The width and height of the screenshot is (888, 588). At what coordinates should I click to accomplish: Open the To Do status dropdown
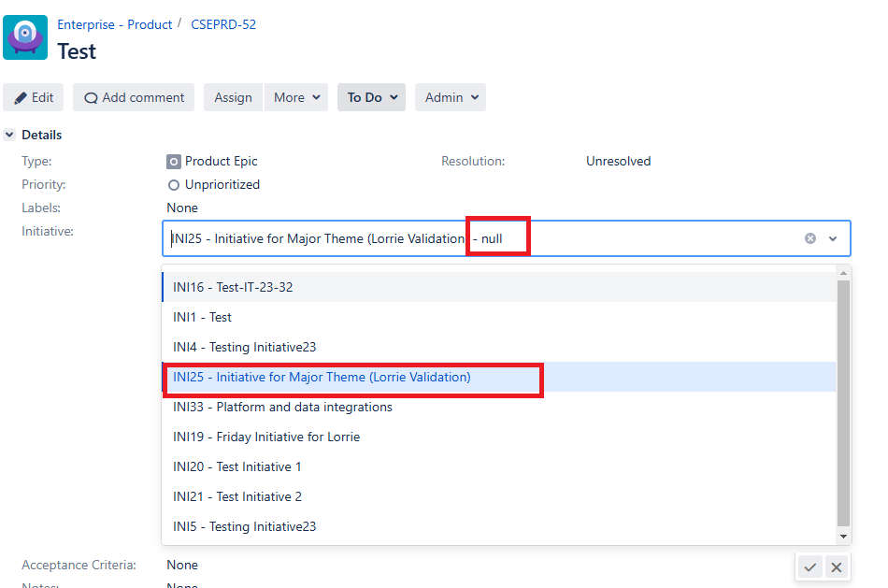pyautogui.click(x=371, y=97)
